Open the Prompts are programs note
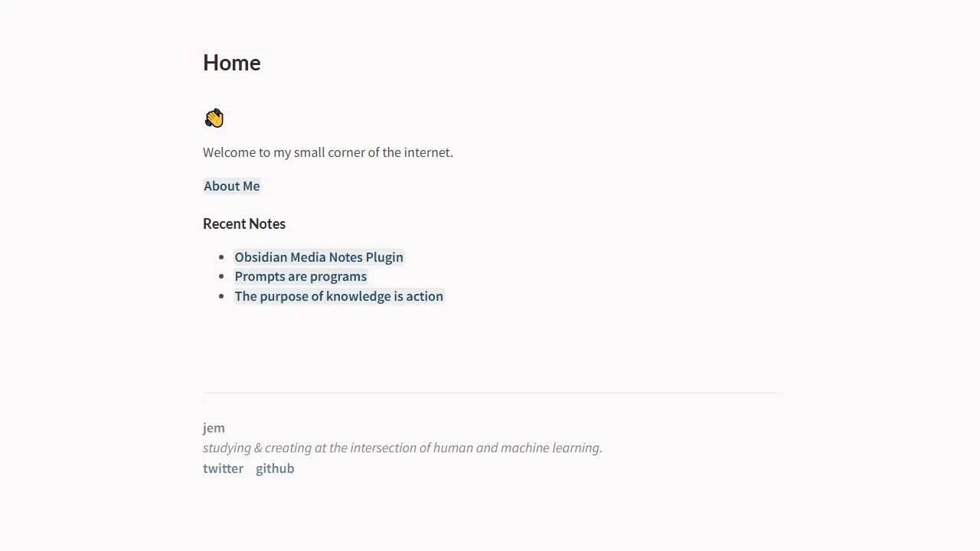The height and width of the screenshot is (551, 980). tap(300, 276)
